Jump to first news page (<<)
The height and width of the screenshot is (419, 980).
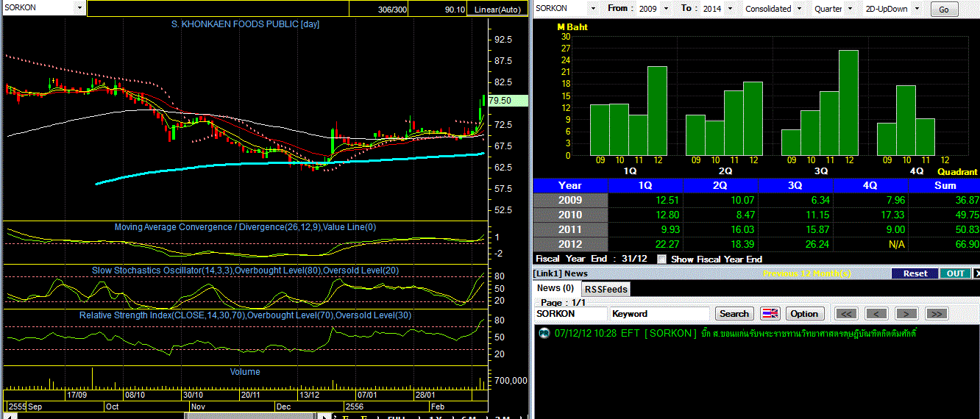pyautogui.click(x=847, y=313)
